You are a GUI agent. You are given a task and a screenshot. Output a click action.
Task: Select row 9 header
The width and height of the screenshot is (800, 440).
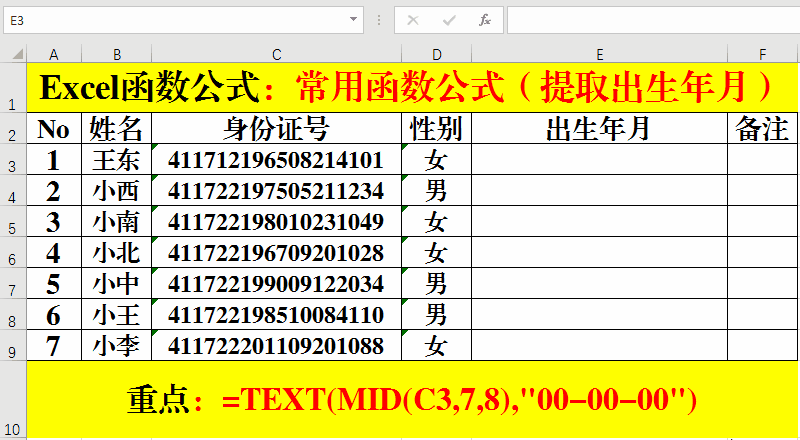point(13,345)
